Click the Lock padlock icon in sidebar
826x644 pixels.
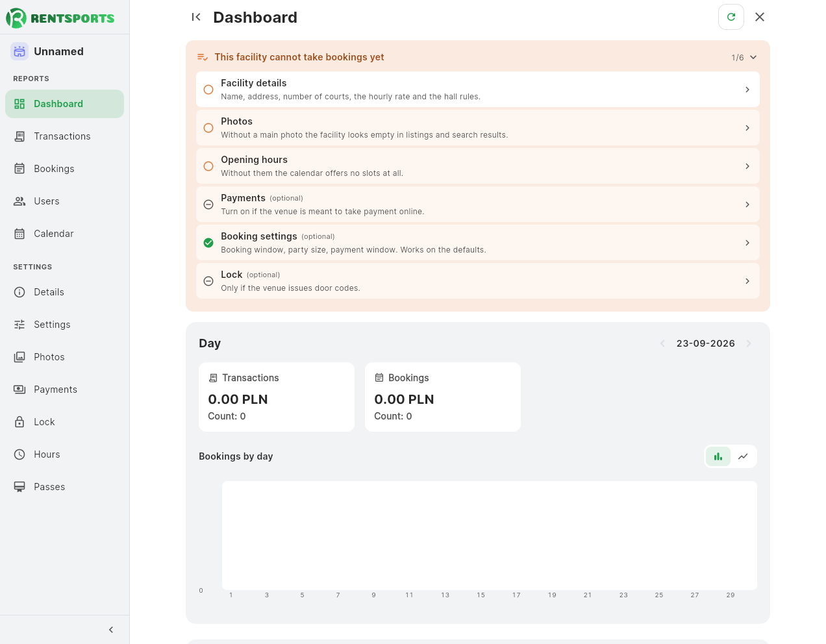(19, 422)
